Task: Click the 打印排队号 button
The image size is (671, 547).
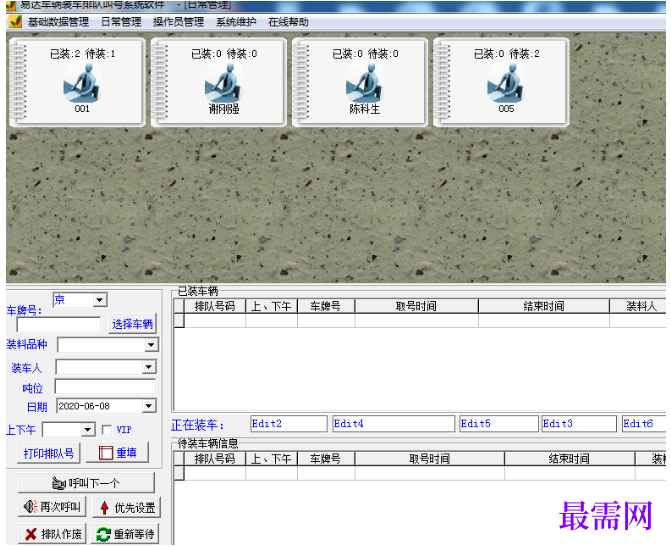Action: (x=49, y=453)
